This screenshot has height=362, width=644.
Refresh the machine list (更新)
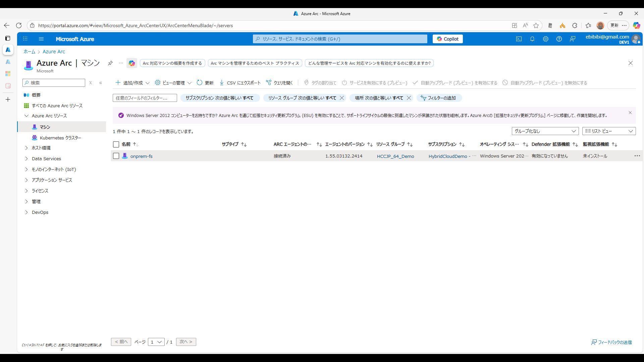(205, 83)
